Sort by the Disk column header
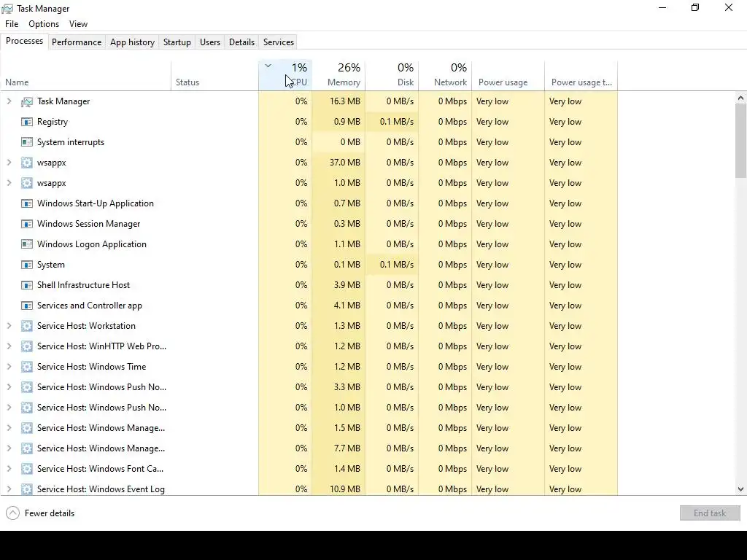The height and width of the screenshot is (560, 747). pos(392,76)
